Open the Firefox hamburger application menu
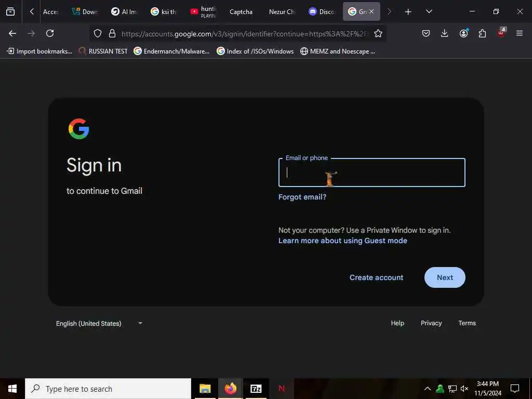Image resolution: width=532 pixels, height=399 pixels. click(x=520, y=33)
